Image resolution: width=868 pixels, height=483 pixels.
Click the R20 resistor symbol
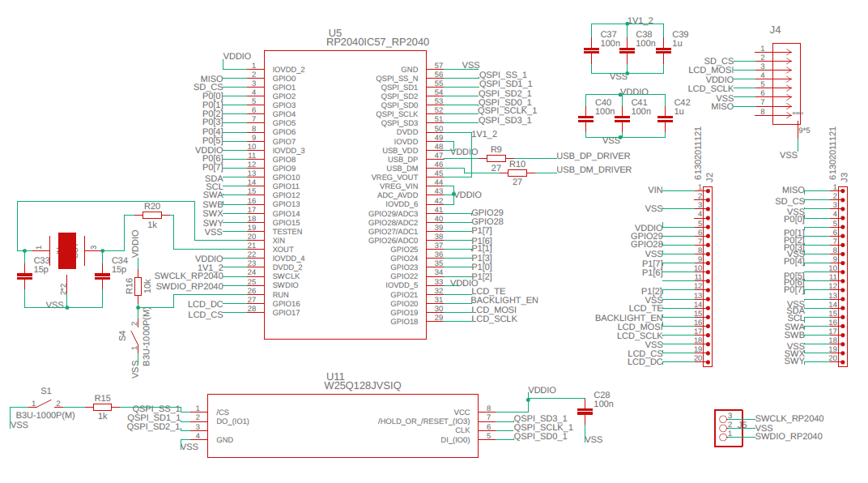pos(152,215)
